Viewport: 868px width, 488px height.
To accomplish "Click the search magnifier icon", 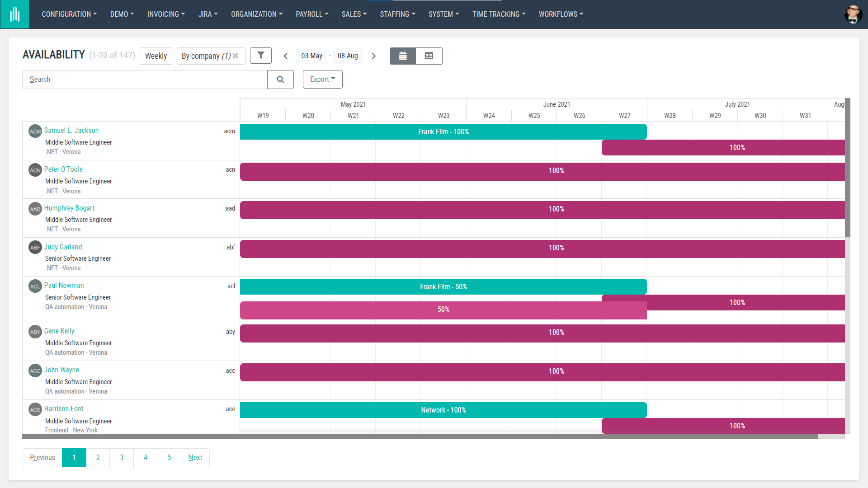I will pyautogui.click(x=280, y=79).
